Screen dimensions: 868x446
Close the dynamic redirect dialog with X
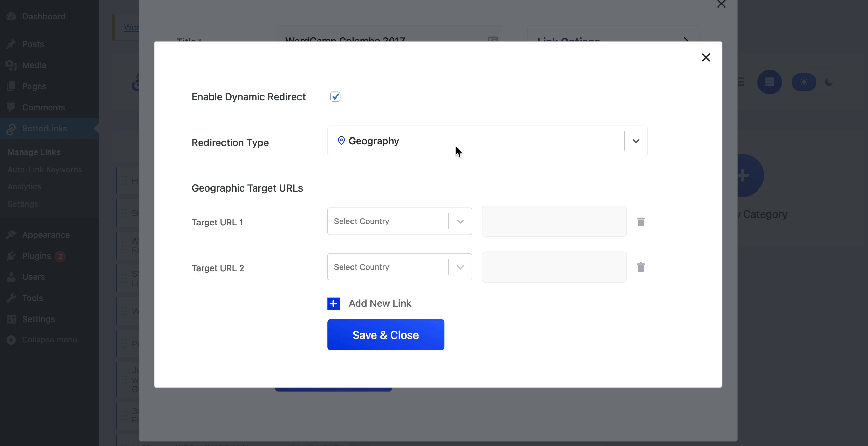pyautogui.click(x=706, y=57)
